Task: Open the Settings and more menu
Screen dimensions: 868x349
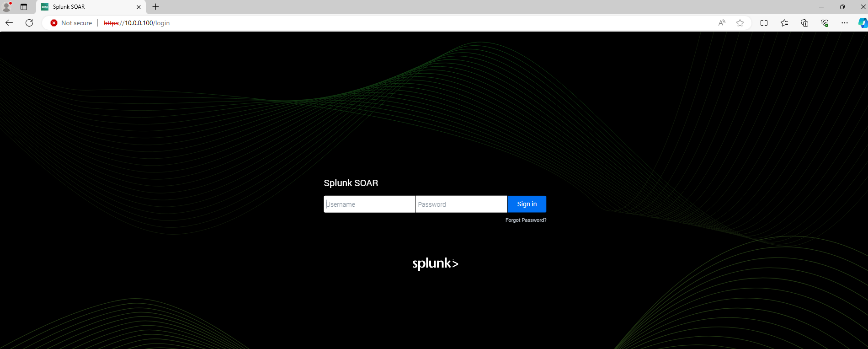Action: (845, 23)
